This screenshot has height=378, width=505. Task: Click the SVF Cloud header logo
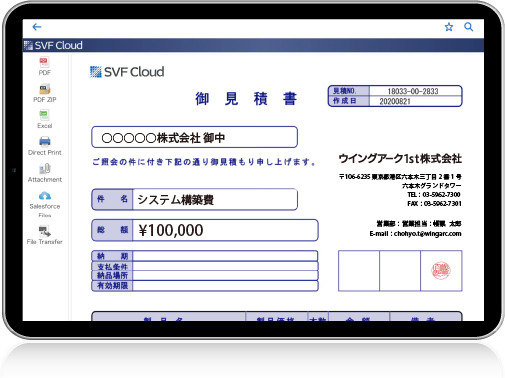click(53, 45)
